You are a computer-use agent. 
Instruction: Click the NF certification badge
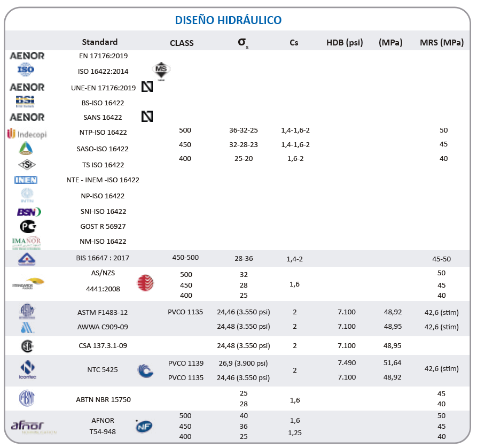[x=144, y=426]
